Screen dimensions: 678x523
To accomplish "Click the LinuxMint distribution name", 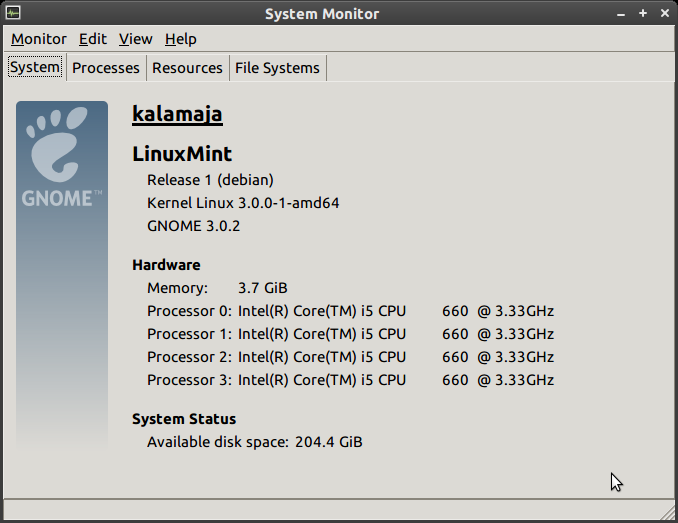I will coord(182,154).
